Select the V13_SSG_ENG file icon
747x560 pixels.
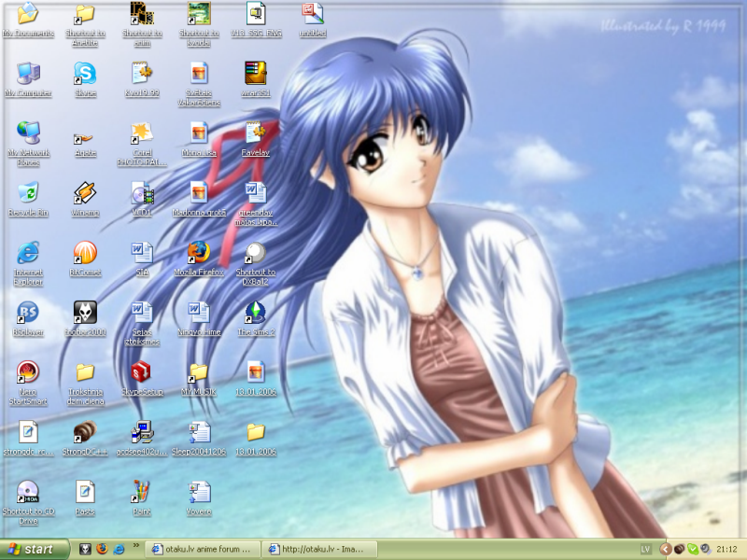pos(256,19)
